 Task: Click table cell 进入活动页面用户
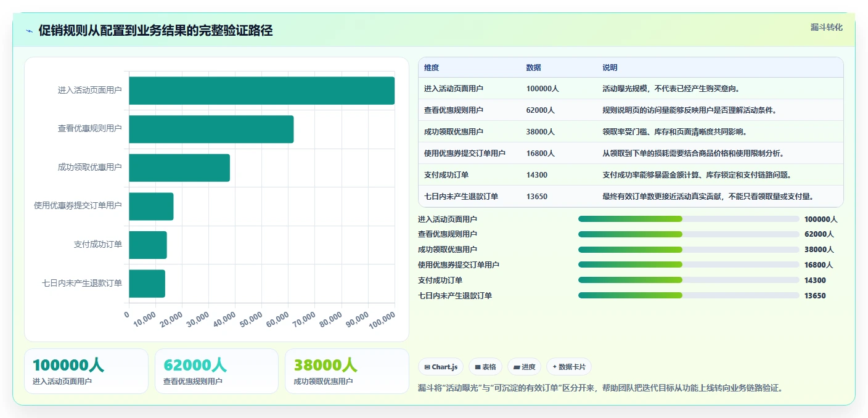[454, 89]
